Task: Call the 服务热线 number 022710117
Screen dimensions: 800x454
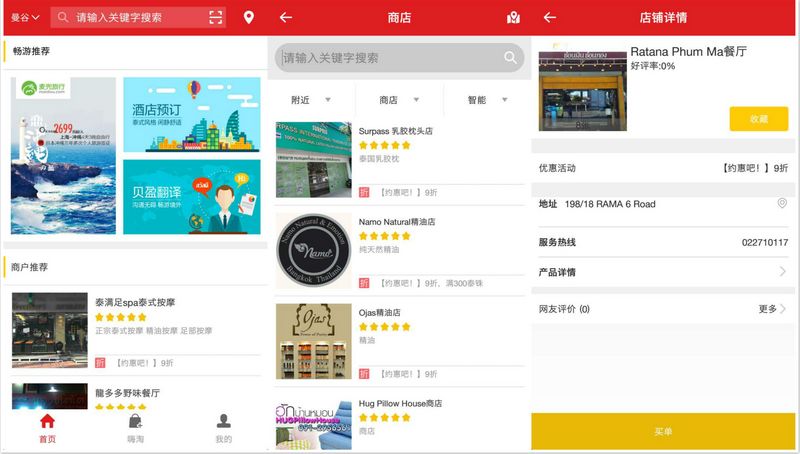Action: tap(764, 242)
